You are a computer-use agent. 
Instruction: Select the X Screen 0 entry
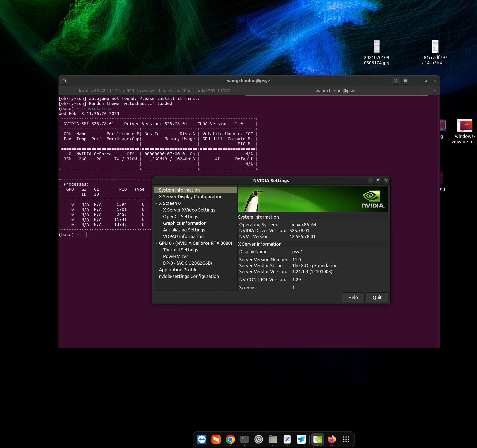coord(170,203)
